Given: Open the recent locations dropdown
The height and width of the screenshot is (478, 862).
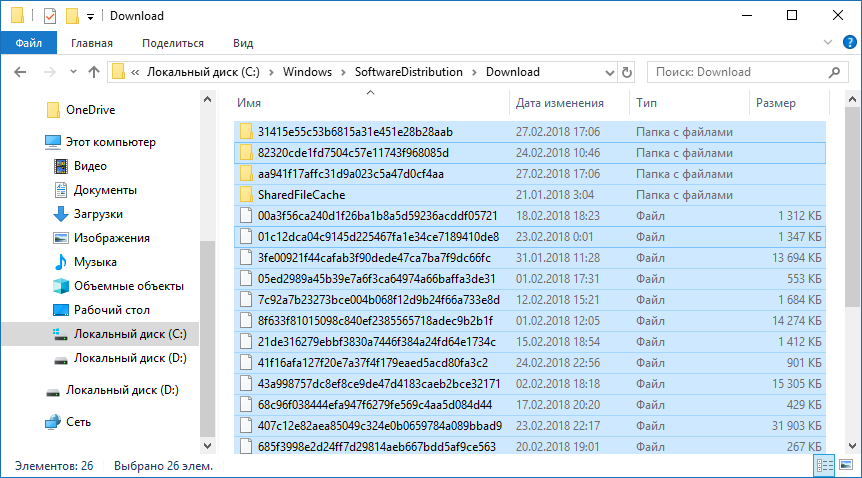Looking at the screenshot, I should click(73, 72).
